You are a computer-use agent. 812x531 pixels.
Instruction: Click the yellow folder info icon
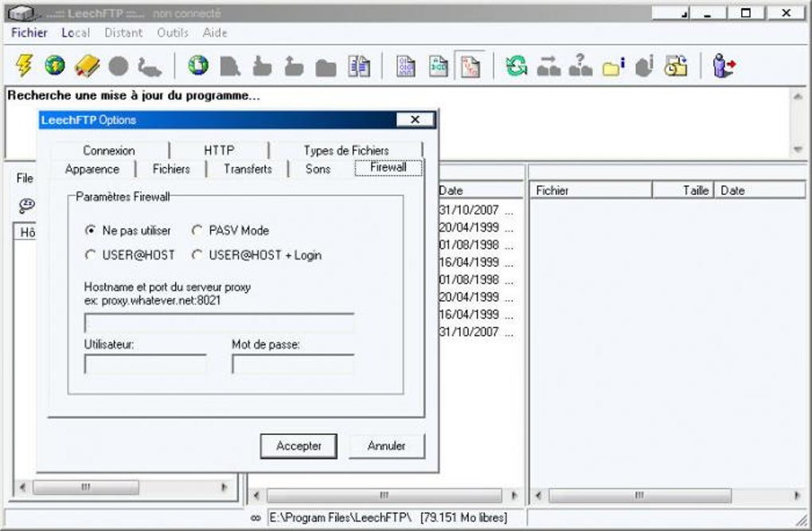click(614, 66)
